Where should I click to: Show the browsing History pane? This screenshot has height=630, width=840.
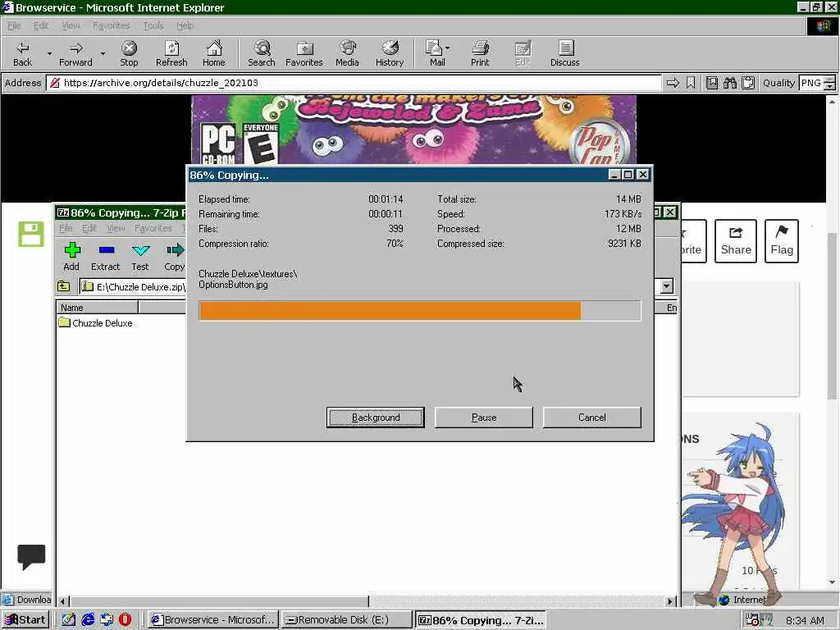point(390,53)
